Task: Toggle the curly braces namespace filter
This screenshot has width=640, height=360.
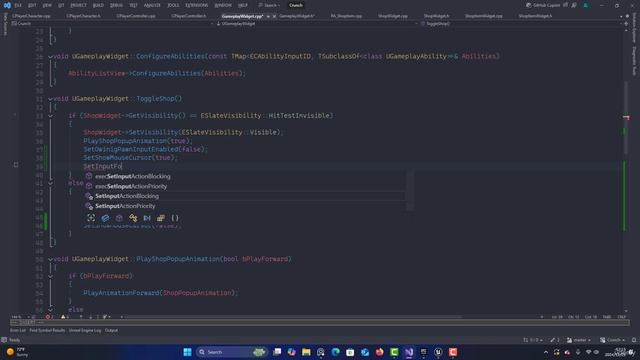Action: point(175,218)
